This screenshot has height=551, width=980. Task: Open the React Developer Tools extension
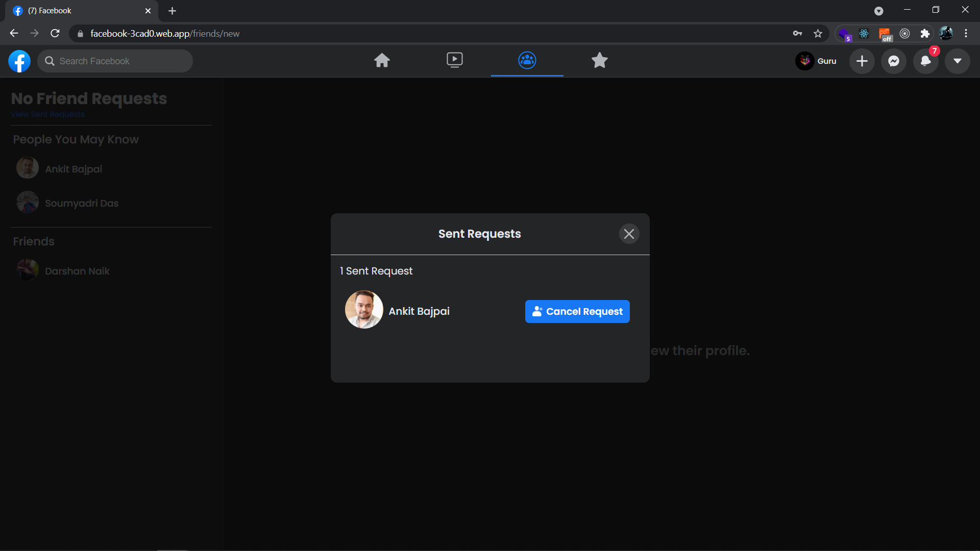pos(864,34)
